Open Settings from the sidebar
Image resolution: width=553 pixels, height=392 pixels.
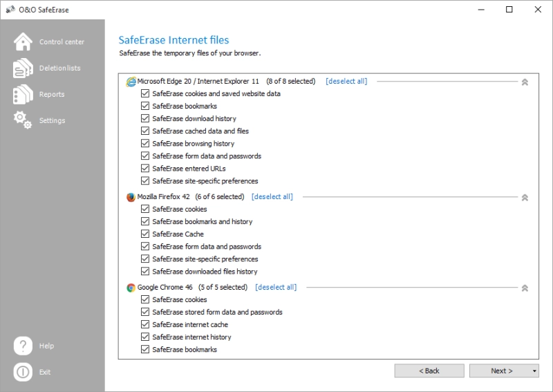click(x=53, y=120)
